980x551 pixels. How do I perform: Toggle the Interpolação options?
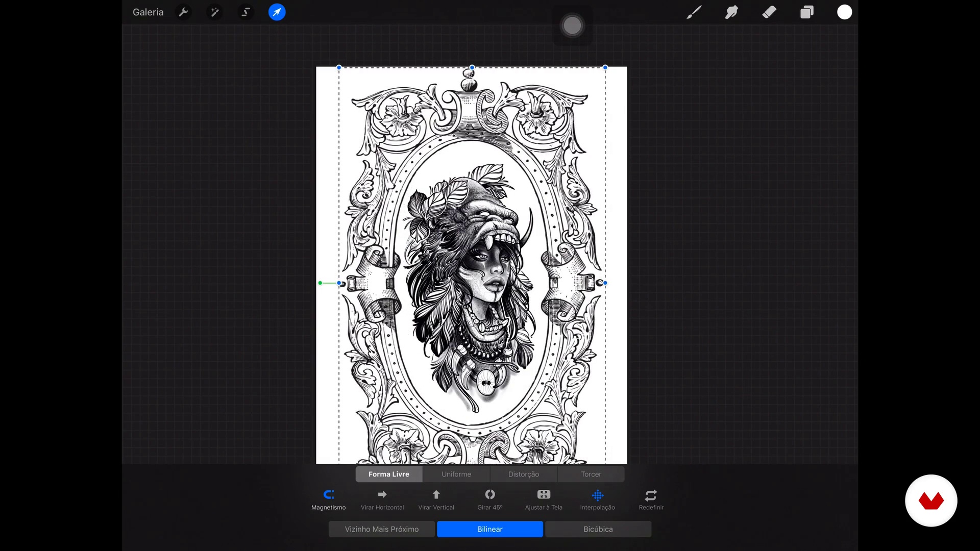[598, 500]
